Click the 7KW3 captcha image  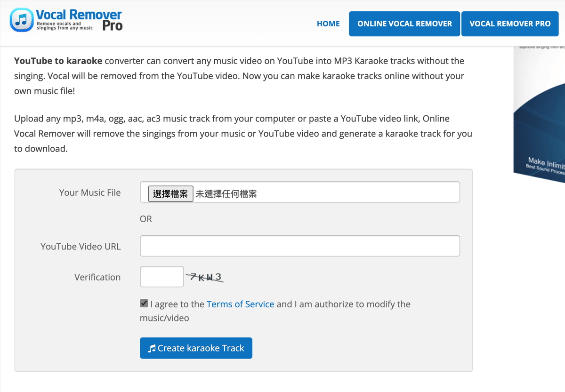(204, 277)
